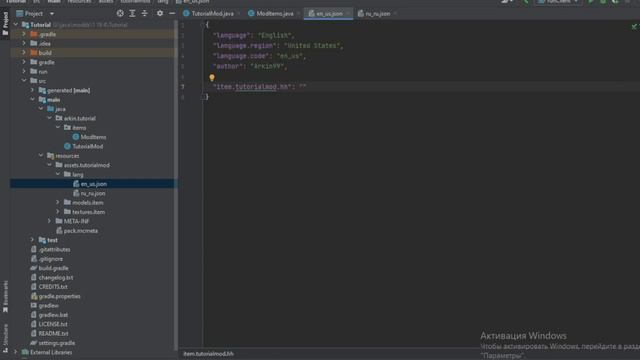Image resolution: width=640 pixels, height=360 pixels.
Task: Click the orange build folder icon
Action: (34, 53)
